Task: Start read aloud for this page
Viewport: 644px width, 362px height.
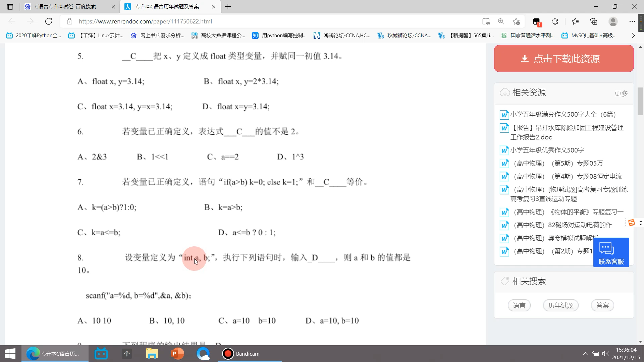Action: 485,21
